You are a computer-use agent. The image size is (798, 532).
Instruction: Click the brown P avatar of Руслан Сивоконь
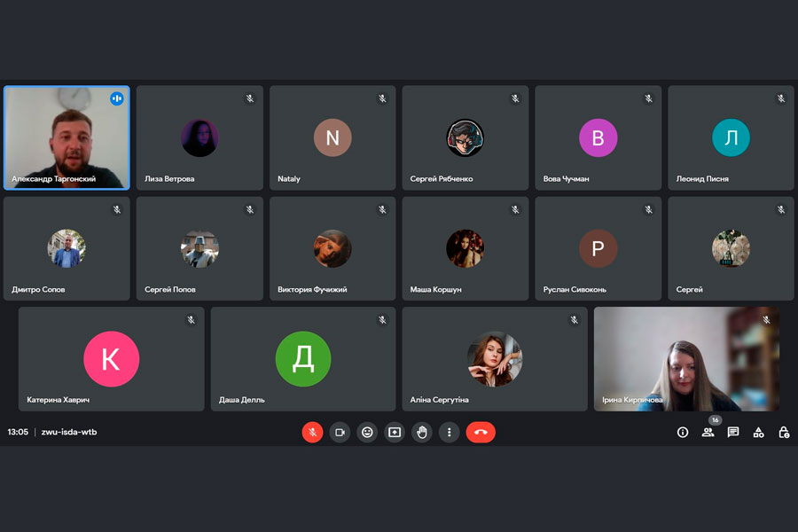(x=598, y=248)
